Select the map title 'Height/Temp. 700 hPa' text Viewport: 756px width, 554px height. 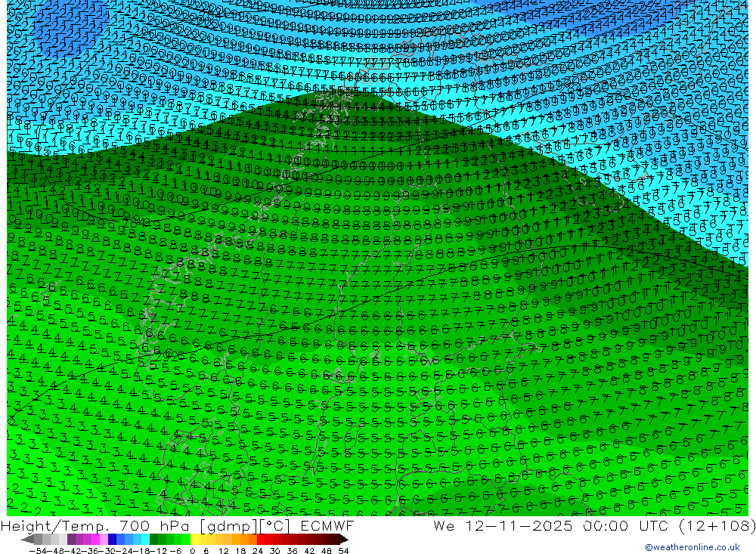[x=97, y=525]
